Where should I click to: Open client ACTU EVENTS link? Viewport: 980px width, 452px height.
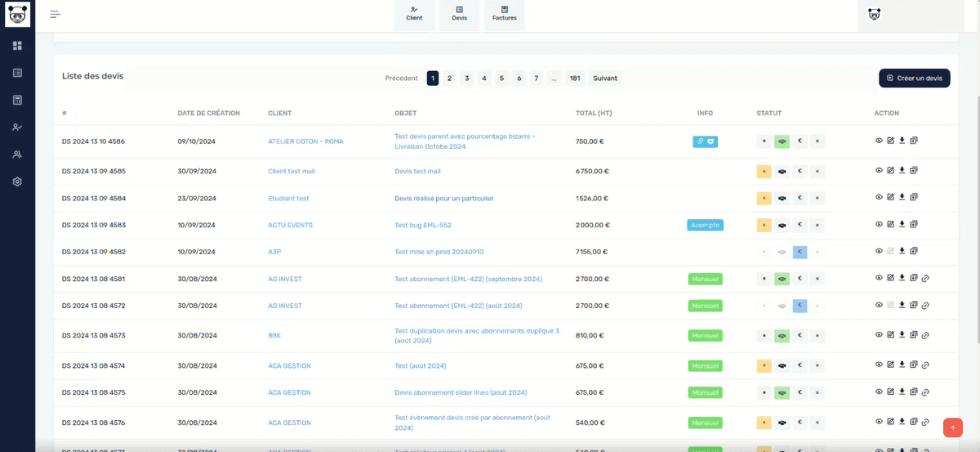[x=291, y=225]
